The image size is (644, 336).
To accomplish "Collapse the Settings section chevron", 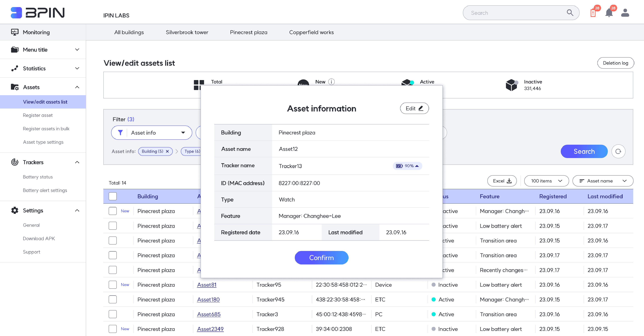I will 77,210.
